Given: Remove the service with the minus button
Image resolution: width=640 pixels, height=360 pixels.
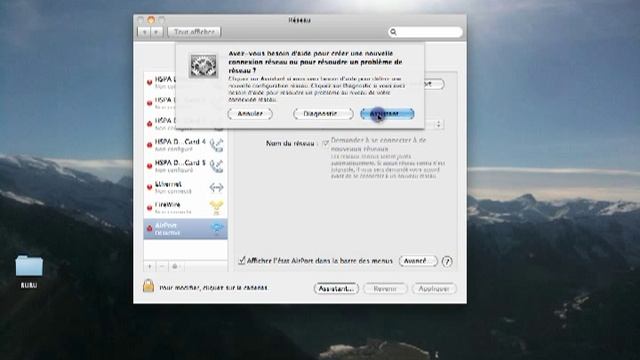Looking at the screenshot, I should (x=162, y=267).
